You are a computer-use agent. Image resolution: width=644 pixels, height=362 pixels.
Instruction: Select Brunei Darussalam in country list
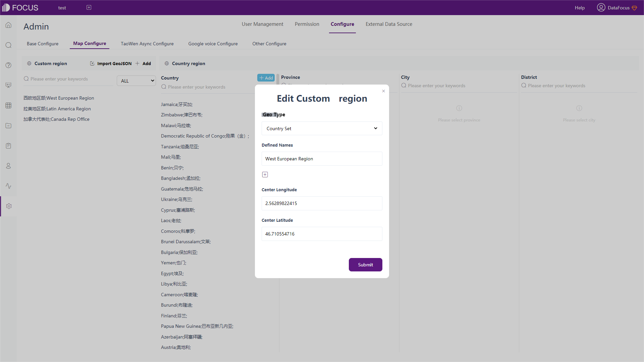(186, 242)
